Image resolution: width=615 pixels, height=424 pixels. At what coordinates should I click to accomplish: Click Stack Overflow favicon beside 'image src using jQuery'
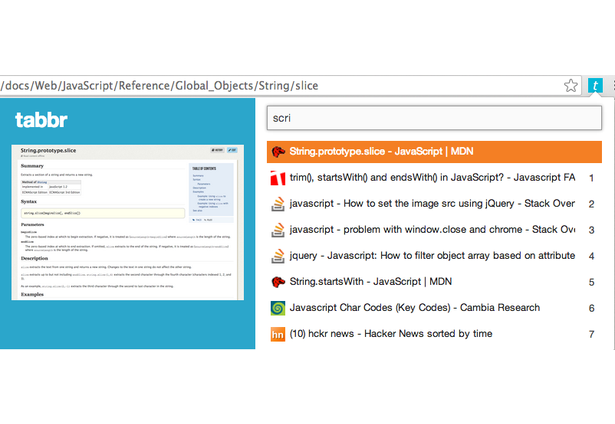(x=278, y=204)
